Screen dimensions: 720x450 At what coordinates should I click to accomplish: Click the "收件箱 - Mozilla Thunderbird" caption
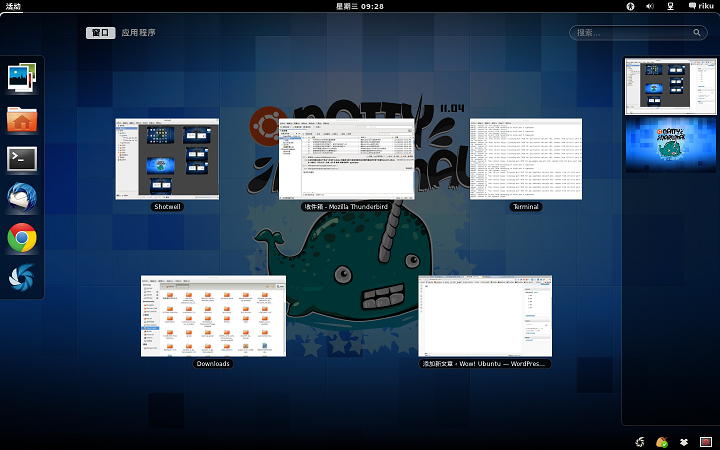point(347,207)
